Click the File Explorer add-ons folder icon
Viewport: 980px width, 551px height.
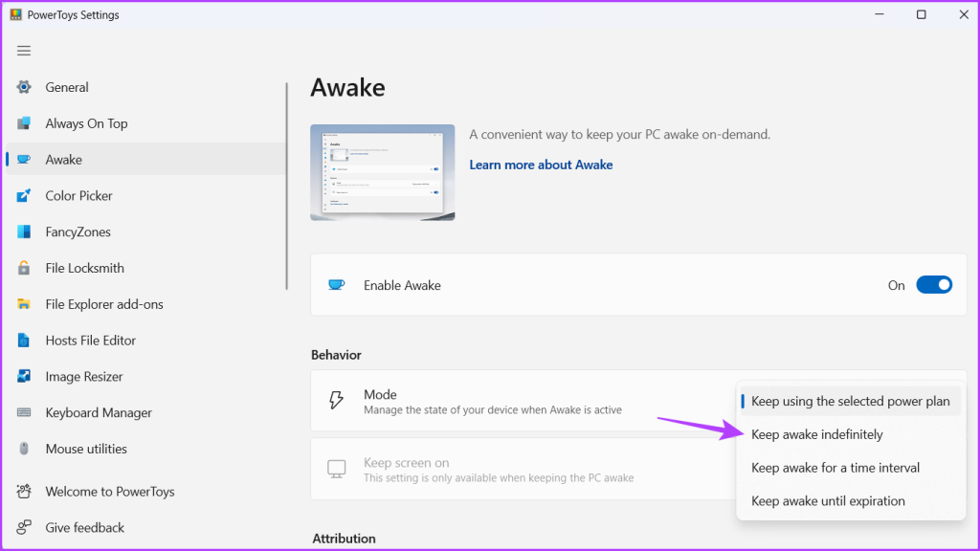click(24, 304)
